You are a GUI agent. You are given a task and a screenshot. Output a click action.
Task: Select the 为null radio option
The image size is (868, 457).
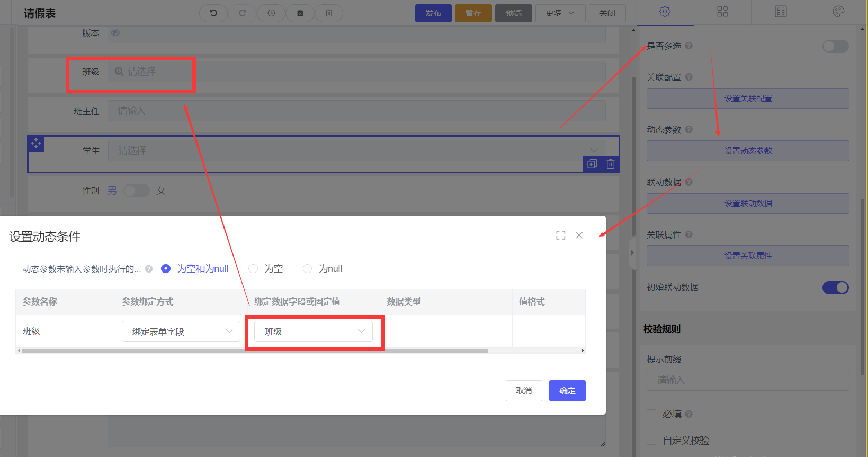tap(307, 269)
